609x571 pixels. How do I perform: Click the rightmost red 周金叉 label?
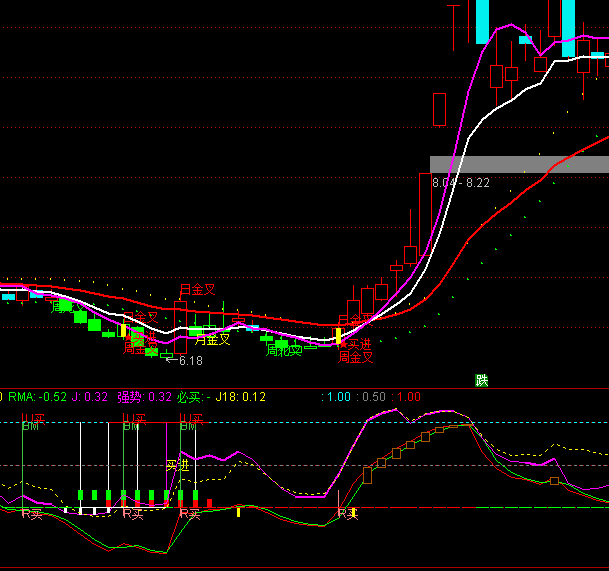355,357
